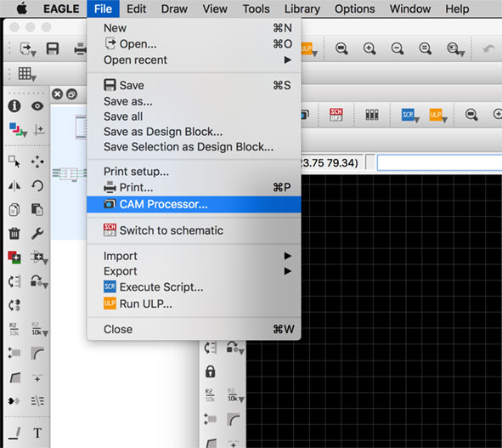Select the Change wrench tool
502x448 pixels.
(x=37, y=233)
